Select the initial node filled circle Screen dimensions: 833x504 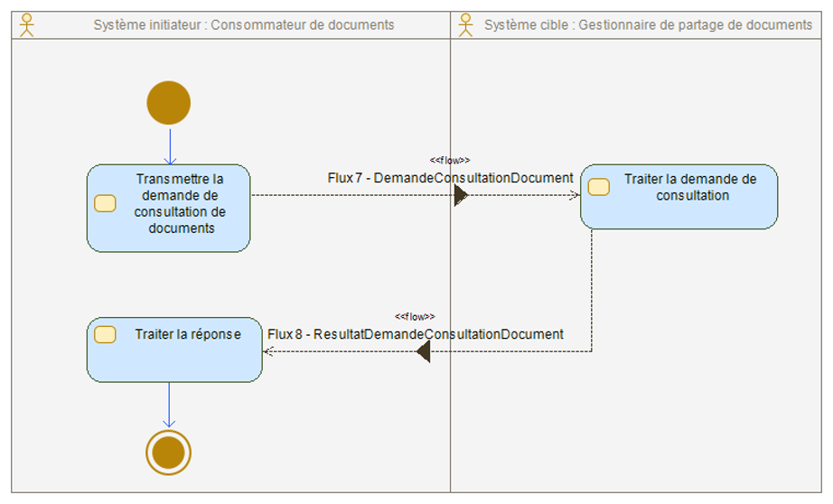169,103
